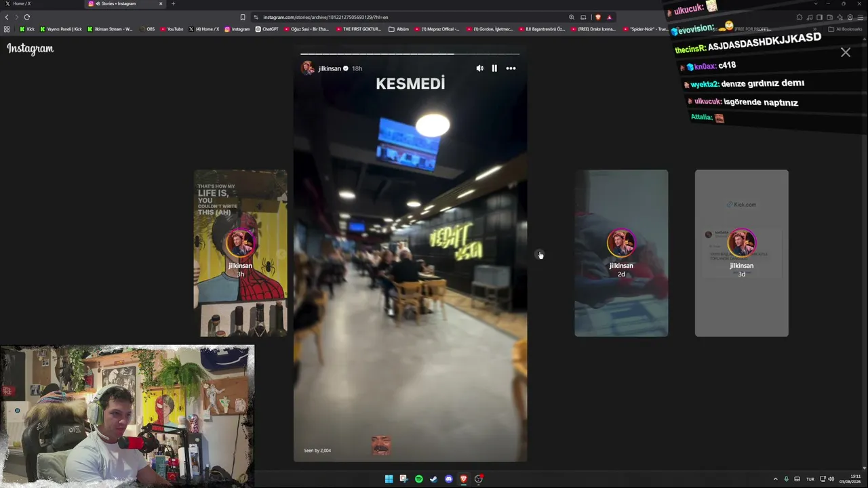
Task: Open the jilkinsan story thumbnail marked 3d
Action: point(742,253)
